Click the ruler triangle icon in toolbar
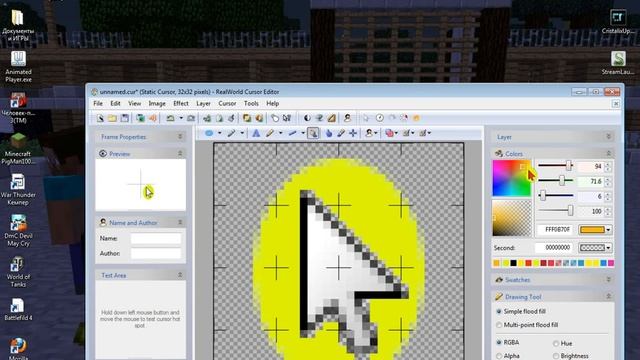 pyautogui.click(x=331, y=118)
